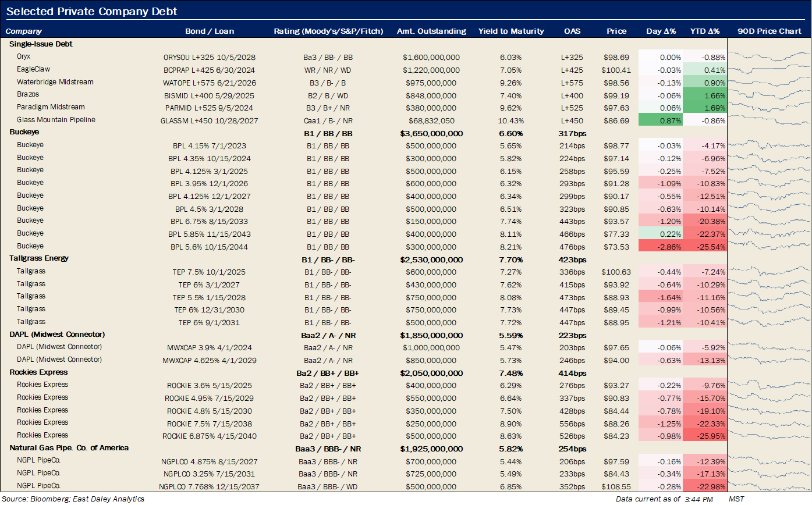The width and height of the screenshot is (812, 505).
Task: Click the Day Δ% column header
Action: 661,31
